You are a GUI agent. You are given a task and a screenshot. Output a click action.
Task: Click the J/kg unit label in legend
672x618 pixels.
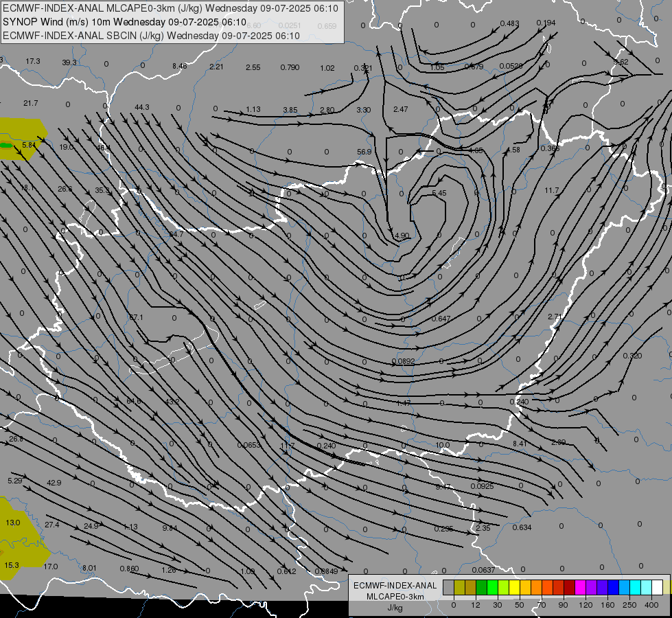tap(395, 608)
